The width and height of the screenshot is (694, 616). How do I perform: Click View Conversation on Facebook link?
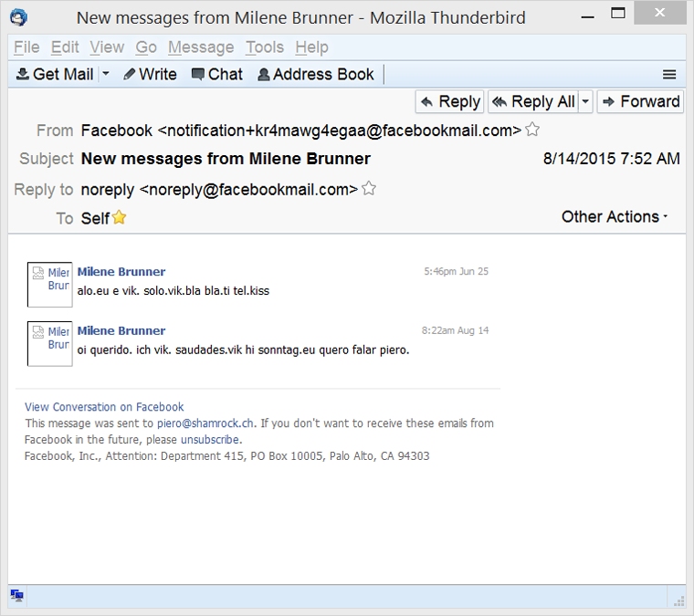coord(104,407)
